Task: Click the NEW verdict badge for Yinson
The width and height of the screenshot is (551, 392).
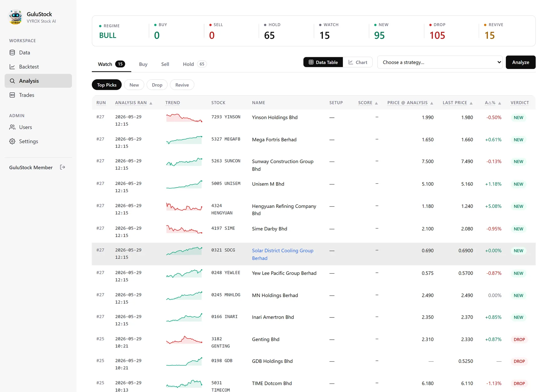Action: (x=518, y=118)
